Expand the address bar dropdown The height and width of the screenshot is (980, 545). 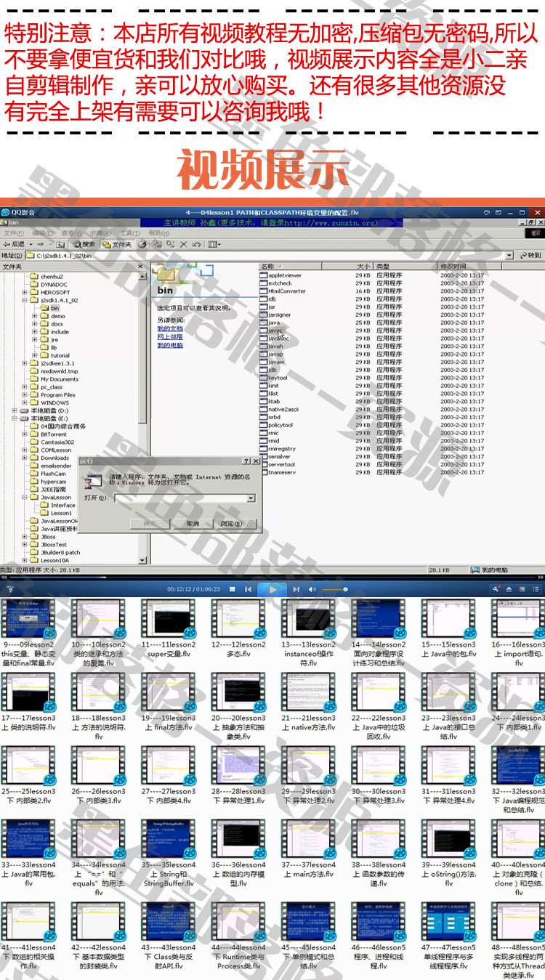pos(509,256)
